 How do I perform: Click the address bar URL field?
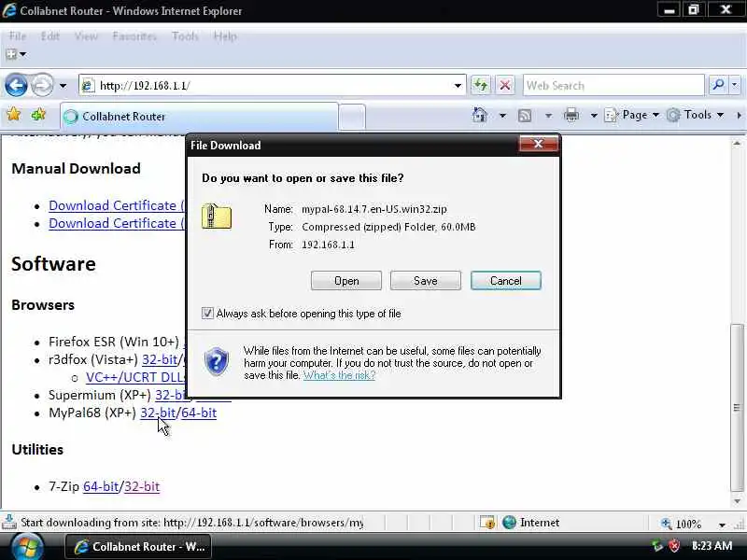pos(272,86)
